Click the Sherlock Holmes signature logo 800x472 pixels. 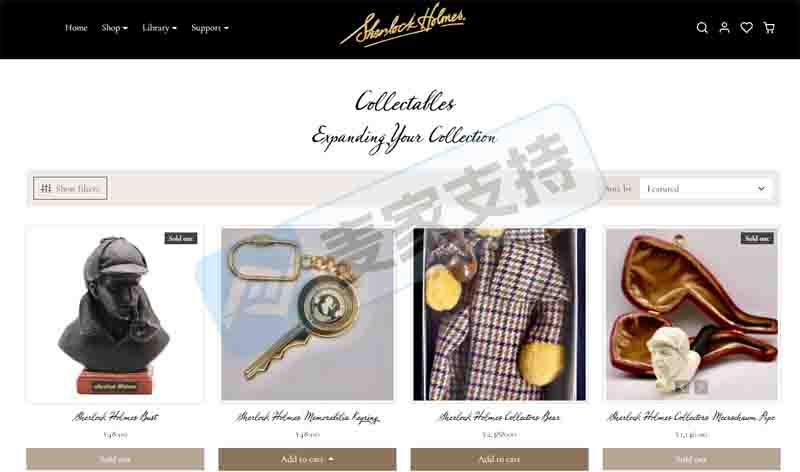click(x=403, y=26)
